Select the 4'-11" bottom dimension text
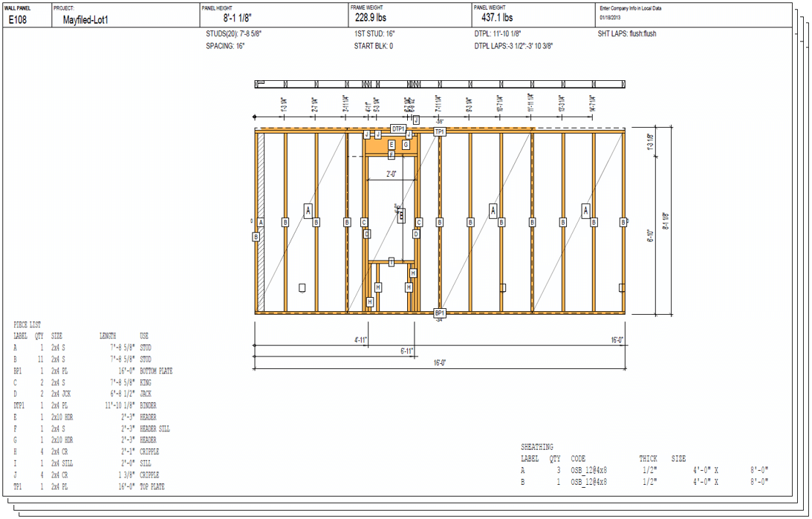Screen dimensions: 812x519 tap(360, 339)
